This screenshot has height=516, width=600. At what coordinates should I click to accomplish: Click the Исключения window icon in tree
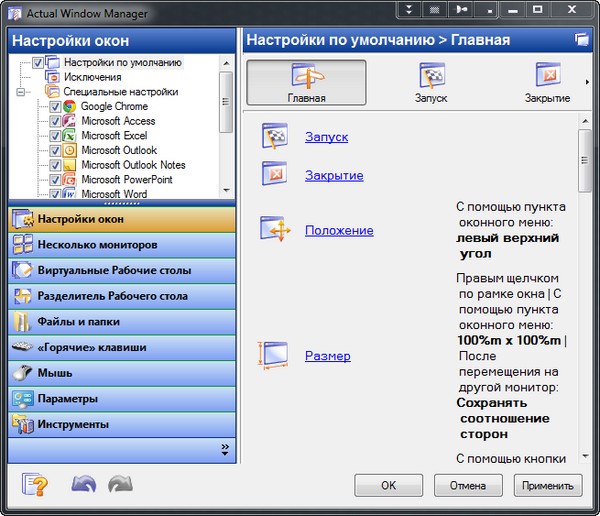point(52,77)
